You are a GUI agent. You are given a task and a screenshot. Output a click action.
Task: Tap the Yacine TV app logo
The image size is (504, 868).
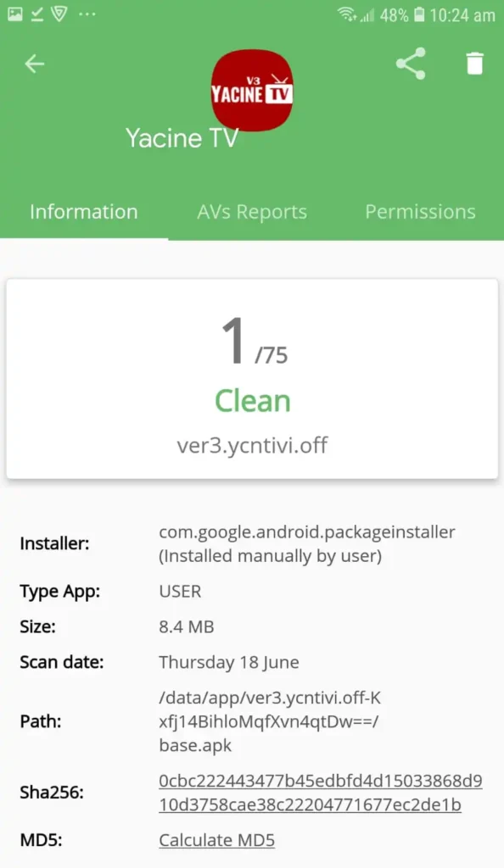[252, 90]
